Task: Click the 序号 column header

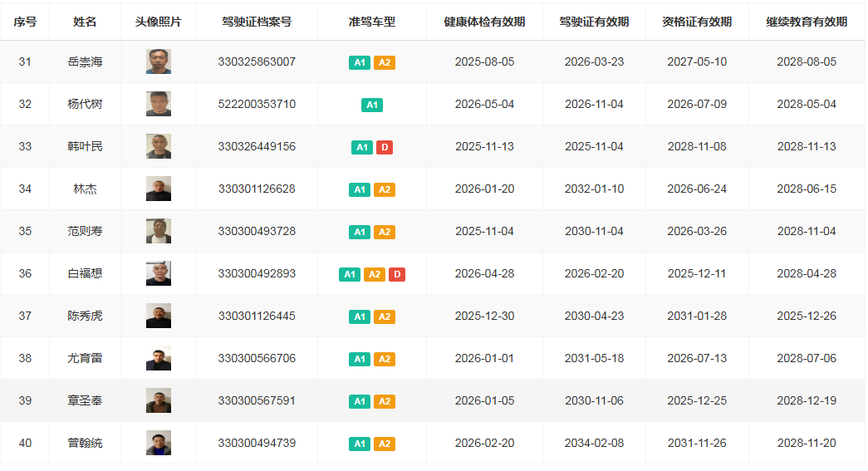Action: 25,22
